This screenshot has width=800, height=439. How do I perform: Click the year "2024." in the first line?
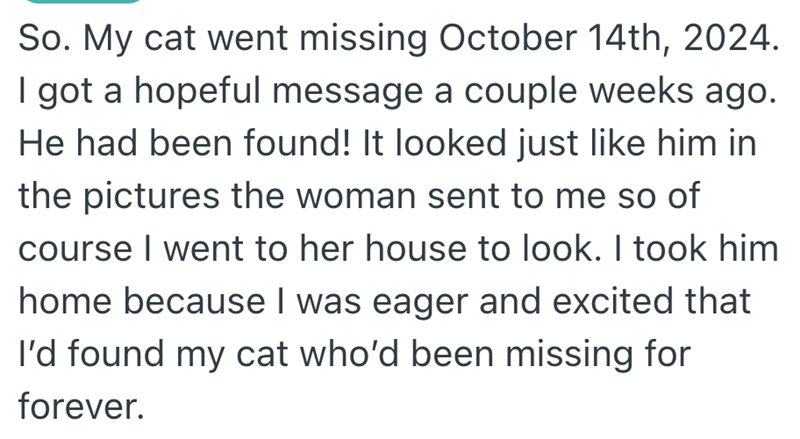tap(729, 44)
